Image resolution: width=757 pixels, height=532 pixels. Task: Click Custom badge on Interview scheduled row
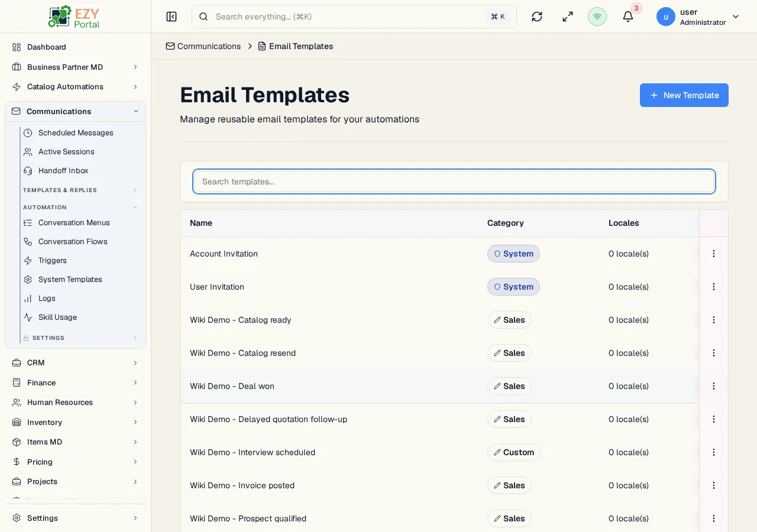tap(514, 452)
